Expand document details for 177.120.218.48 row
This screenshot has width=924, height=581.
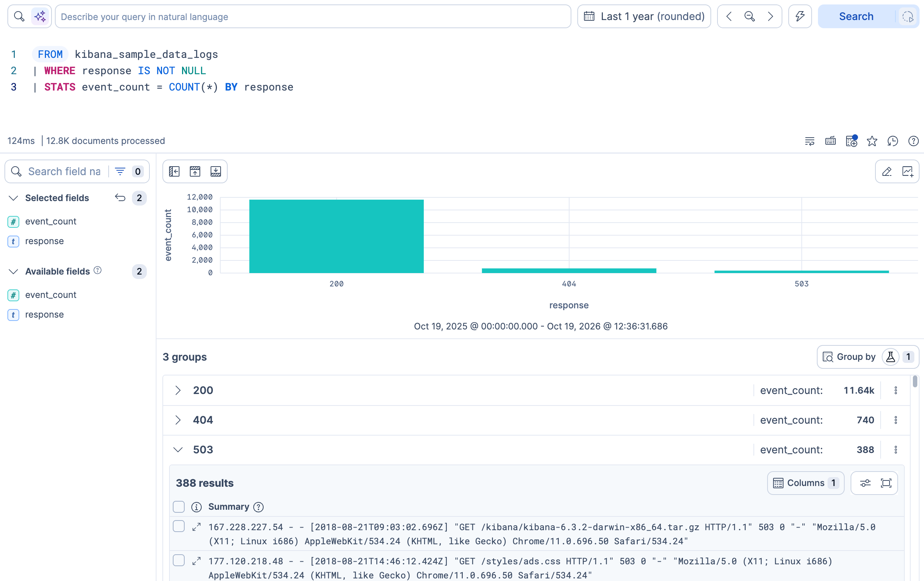197,561
